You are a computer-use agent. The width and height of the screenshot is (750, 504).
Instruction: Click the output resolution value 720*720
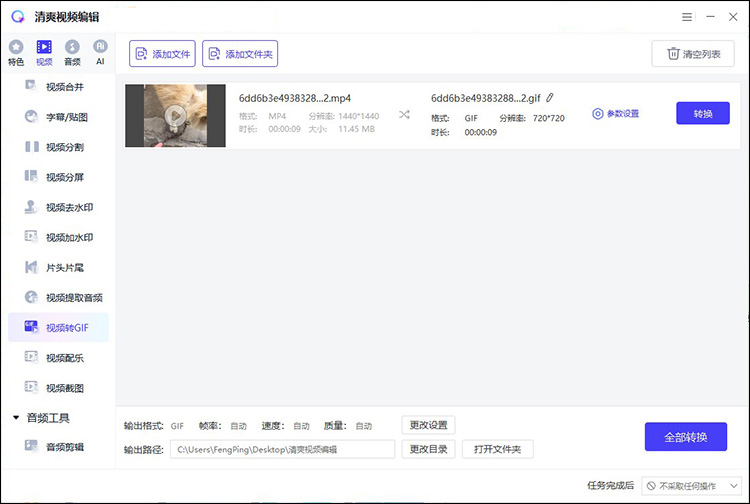(x=549, y=118)
